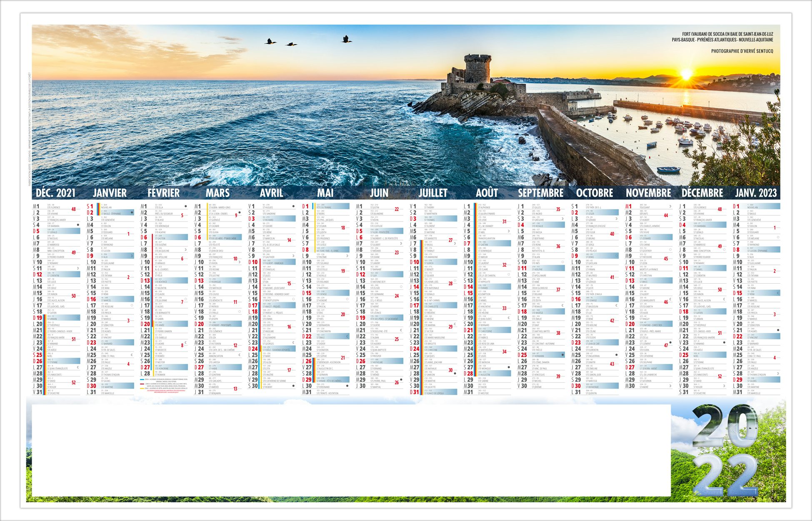Viewport: 812px width, 521px height.
Task: Click week number 14 in Avril column
Action: [x=289, y=240]
